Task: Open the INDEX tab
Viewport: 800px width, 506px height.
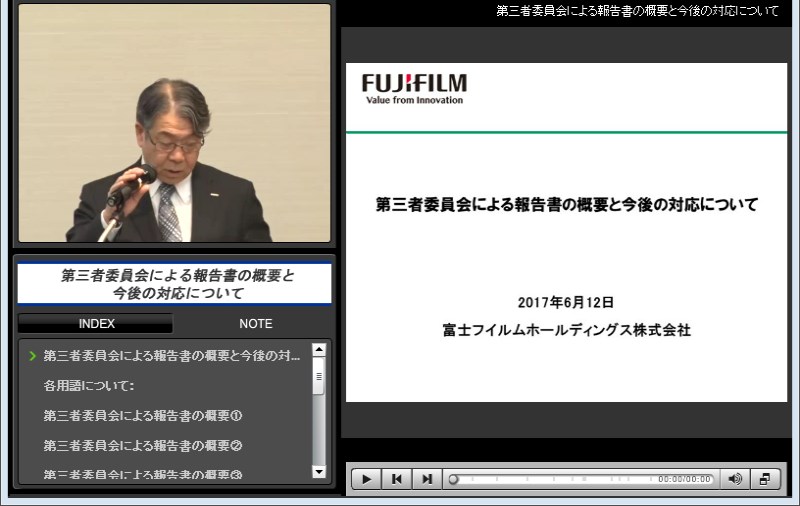Action: (96, 323)
